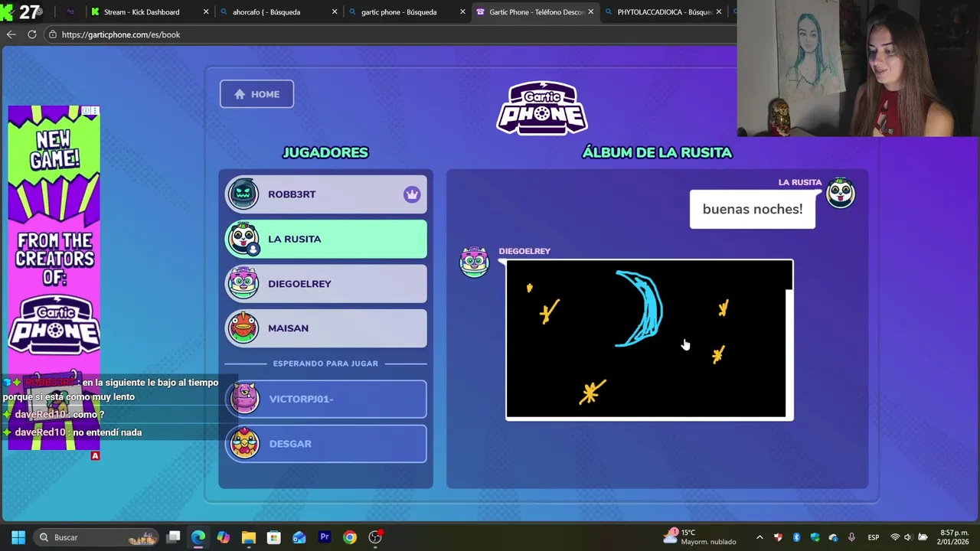Switch to the Stream - Kick Dashboard tab

pos(142,11)
